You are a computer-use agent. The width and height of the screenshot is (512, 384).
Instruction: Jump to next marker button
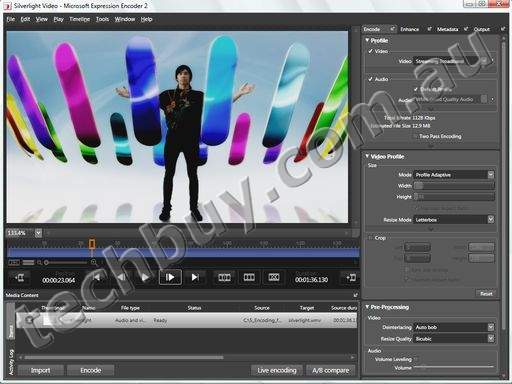pos(195,277)
